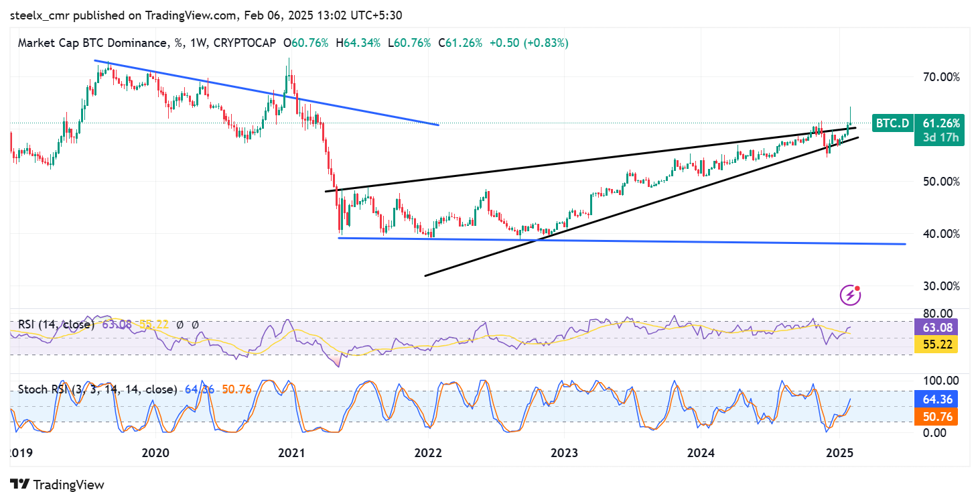Click the high value H64.34%
The height and width of the screenshot is (502, 980).
[358, 43]
